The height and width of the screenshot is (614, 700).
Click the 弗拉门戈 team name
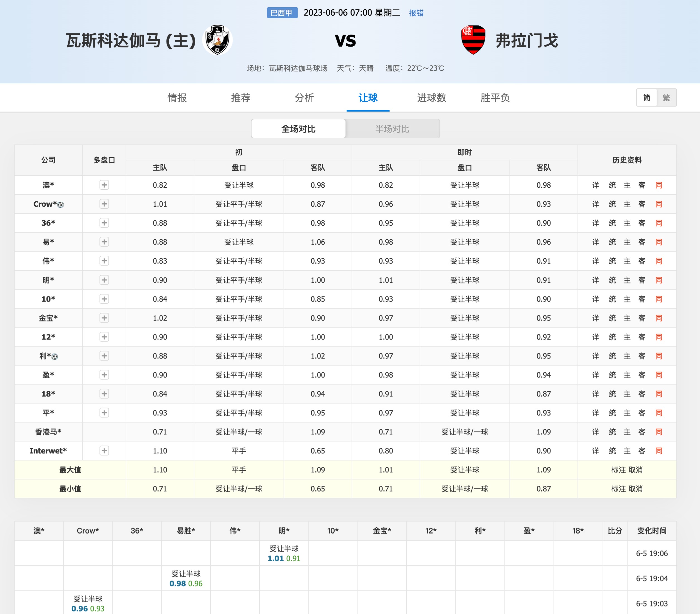pyautogui.click(x=527, y=40)
